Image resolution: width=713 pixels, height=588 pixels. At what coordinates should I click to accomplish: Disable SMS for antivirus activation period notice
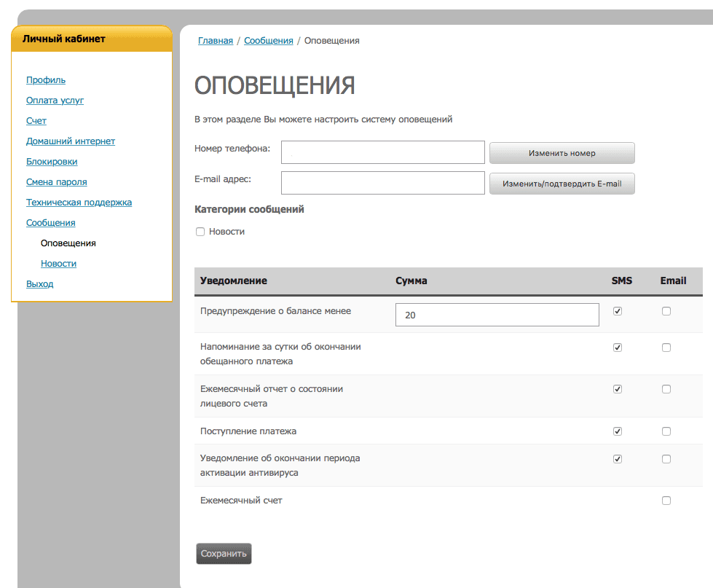coord(617,458)
